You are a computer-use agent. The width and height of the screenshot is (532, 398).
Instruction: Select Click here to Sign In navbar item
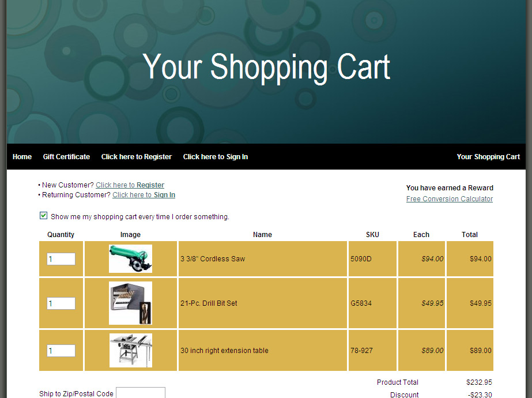pos(216,157)
